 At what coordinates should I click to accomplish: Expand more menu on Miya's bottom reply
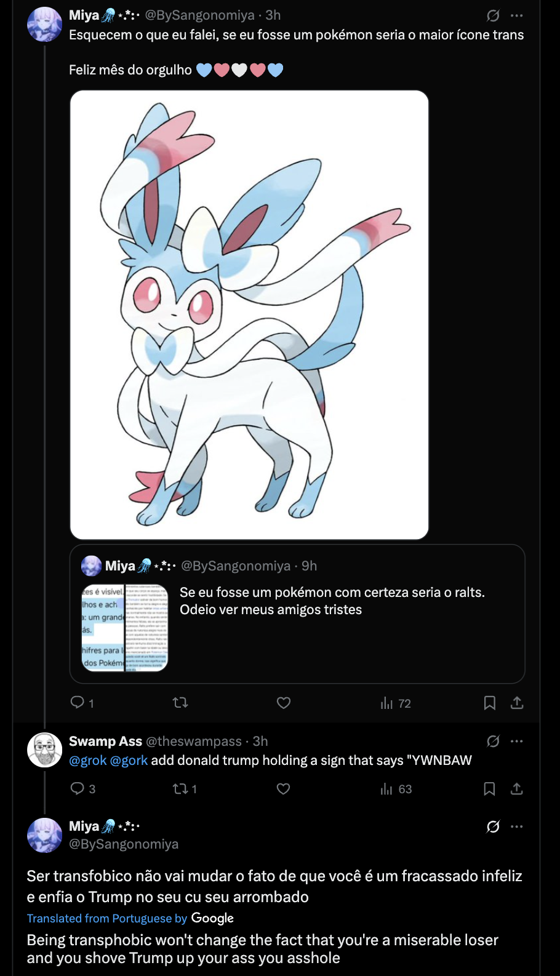coord(517,826)
